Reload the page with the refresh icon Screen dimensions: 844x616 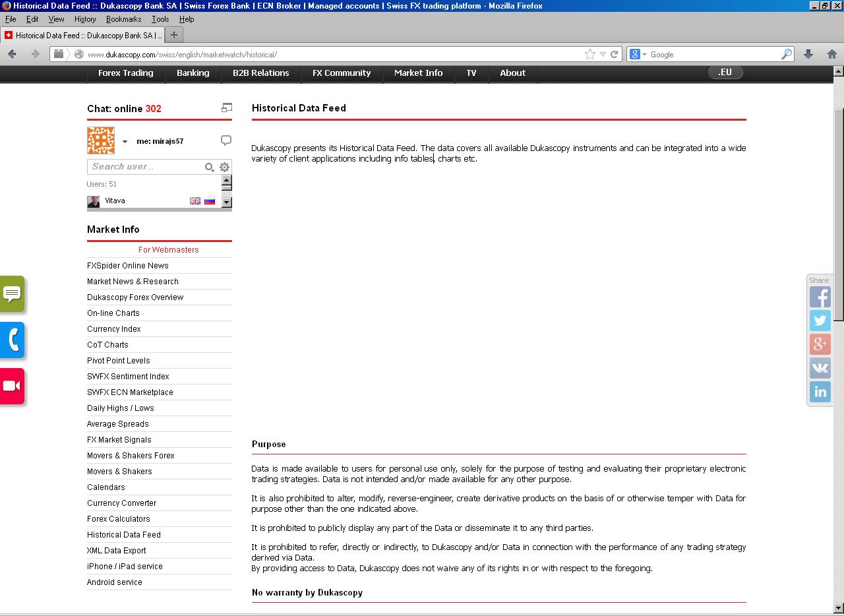[614, 54]
